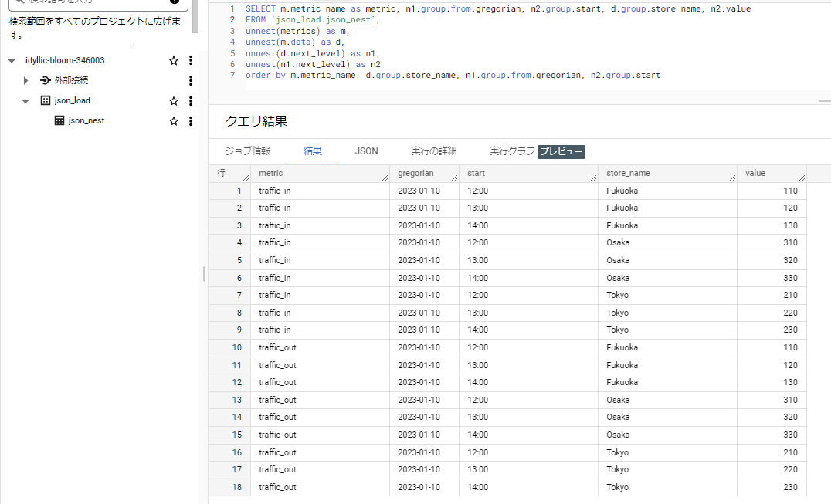Viewport: 831px width, 504px height.
Task: Expand the 外部接続 node
Action: tap(25, 79)
